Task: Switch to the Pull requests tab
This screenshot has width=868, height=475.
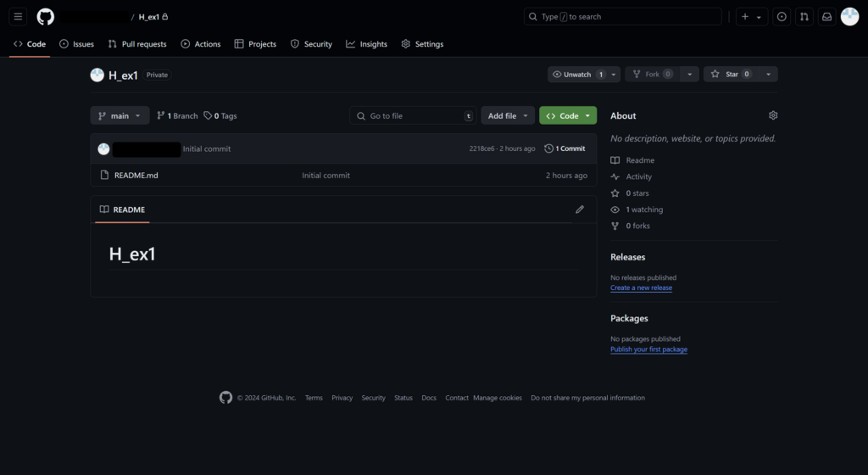Action: (137, 44)
